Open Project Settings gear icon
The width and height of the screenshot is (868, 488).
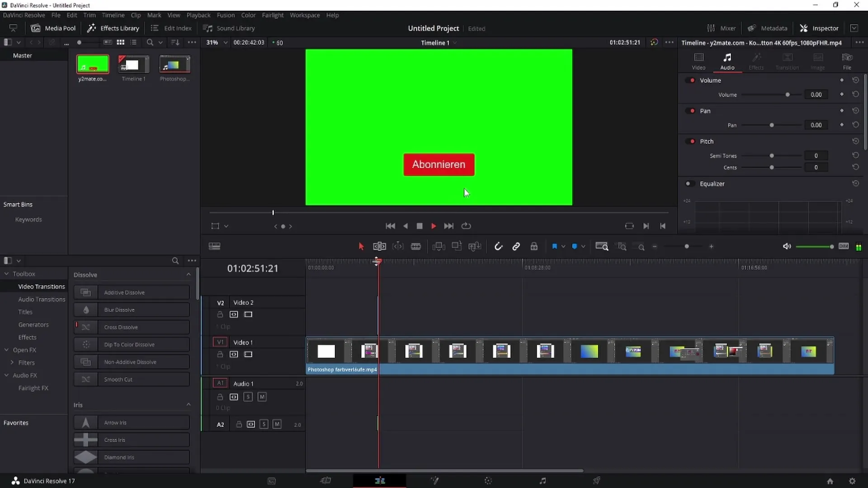[852, 481]
